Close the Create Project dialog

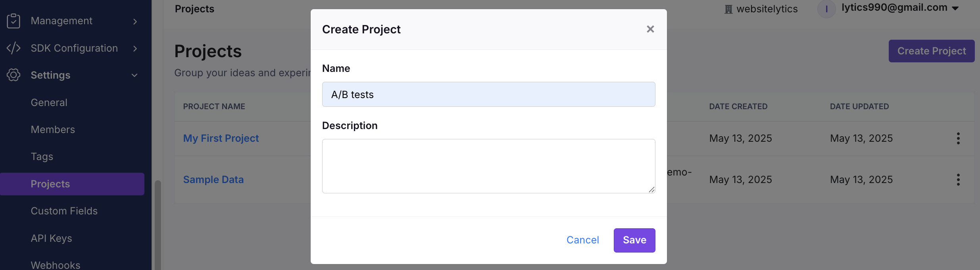[650, 29]
